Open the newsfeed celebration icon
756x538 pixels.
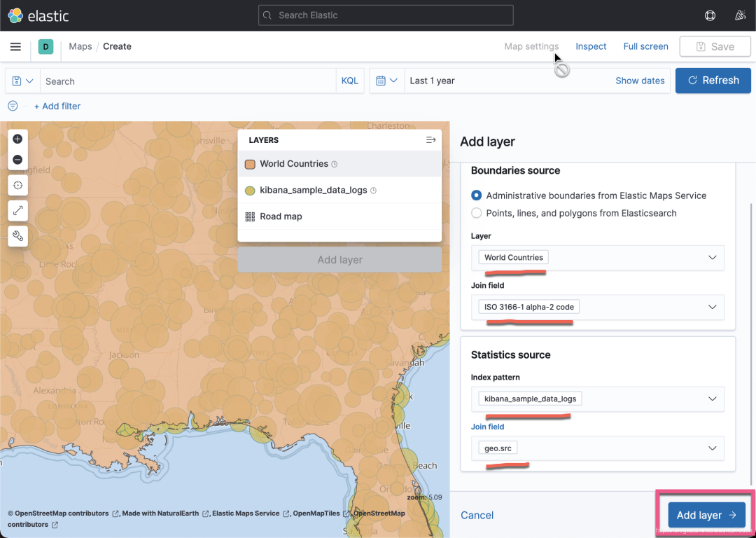pos(740,15)
